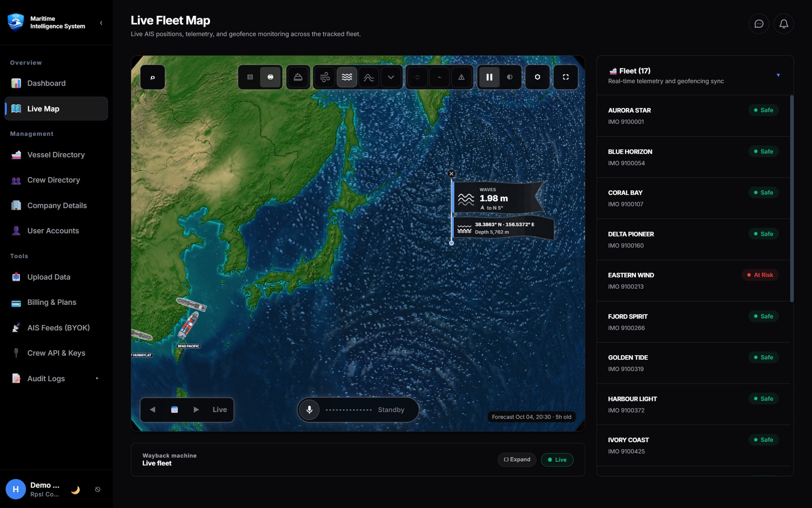This screenshot has width=812, height=508.
Task: Open the map search tool
Action: tap(153, 77)
